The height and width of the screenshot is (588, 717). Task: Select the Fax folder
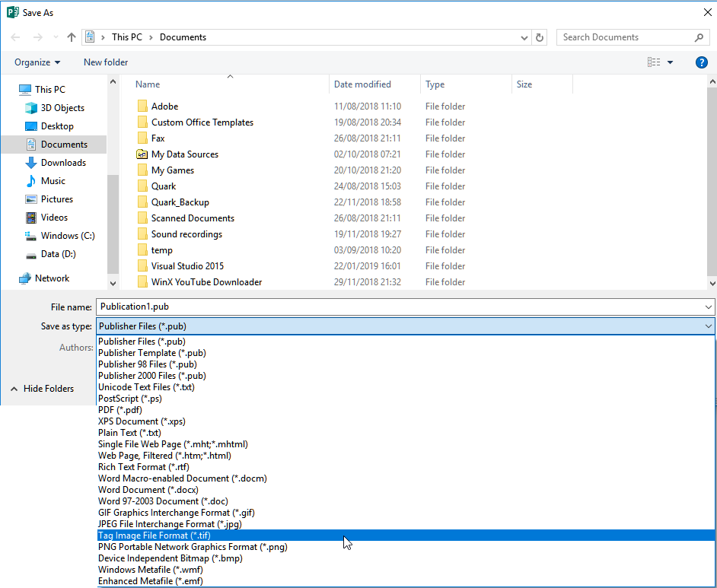[151, 138]
